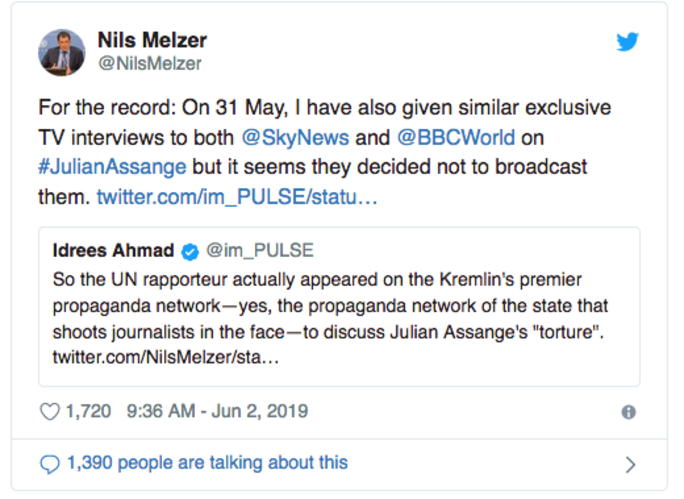
Task: Open Idrees Ahmad's name in quoted tweet
Action: (114, 250)
